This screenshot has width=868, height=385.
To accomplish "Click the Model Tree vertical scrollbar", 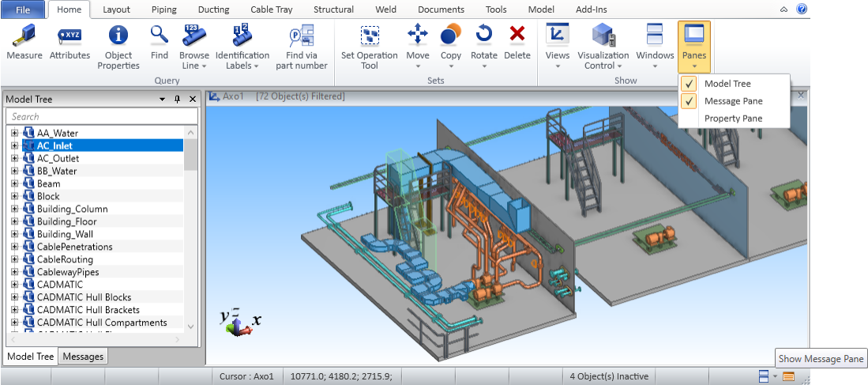I will [x=190, y=229].
